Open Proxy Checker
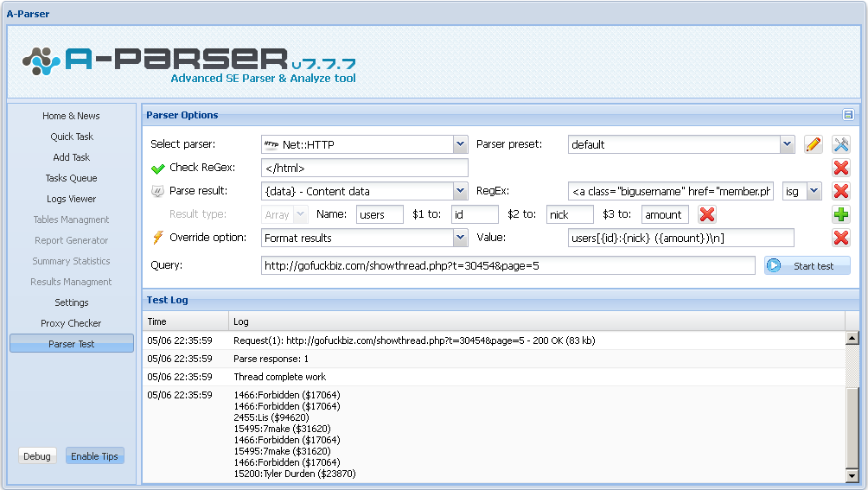Image resolution: width=868 pixels, height=490 pixels. click(72, 323)
